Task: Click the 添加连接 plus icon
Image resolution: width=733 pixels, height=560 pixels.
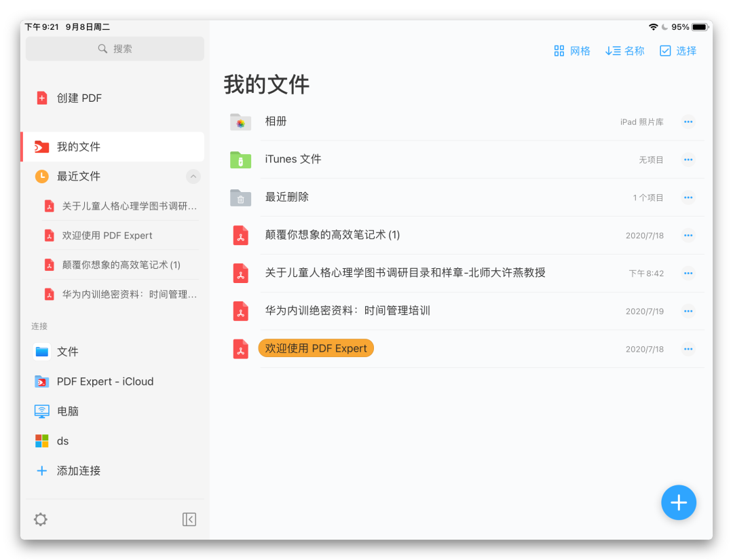Action: pos(42,470)
